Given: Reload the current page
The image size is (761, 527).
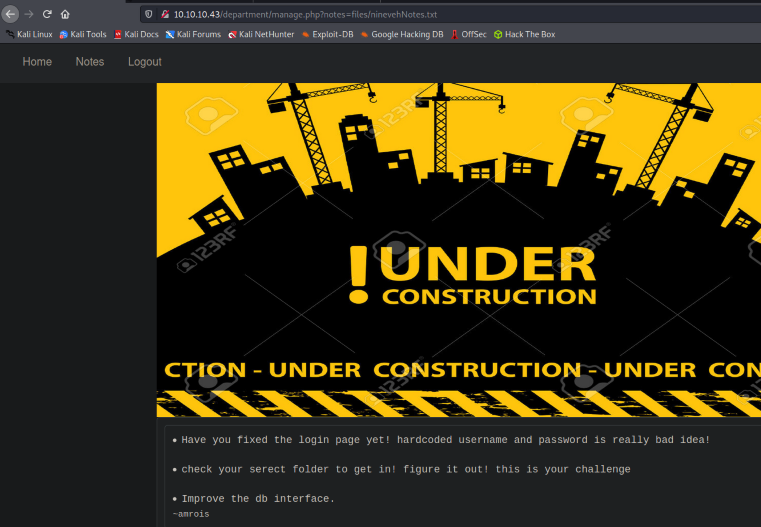Looking at the screenshot, I should point(47,14).
